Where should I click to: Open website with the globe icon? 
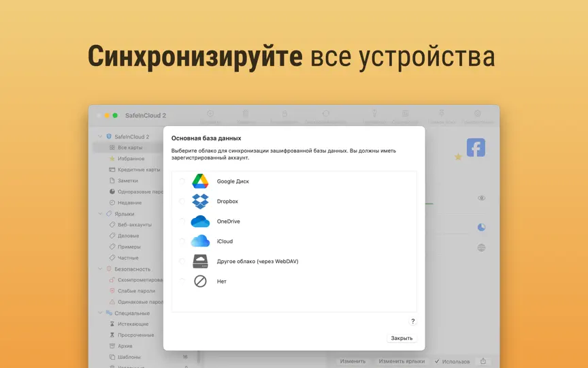pos(482,247)
